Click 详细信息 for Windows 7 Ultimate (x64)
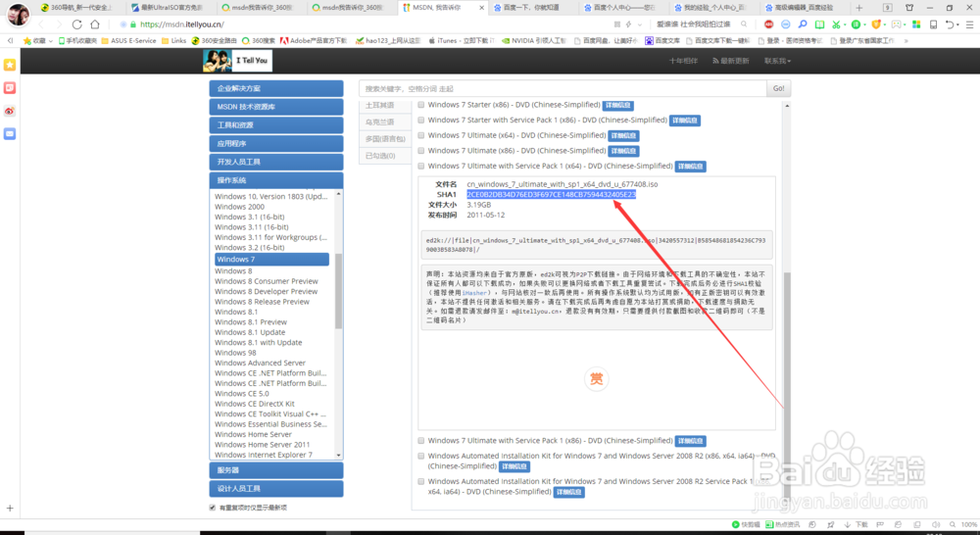The width and height of the screenshot is (980, 535). tap(623, 135)
